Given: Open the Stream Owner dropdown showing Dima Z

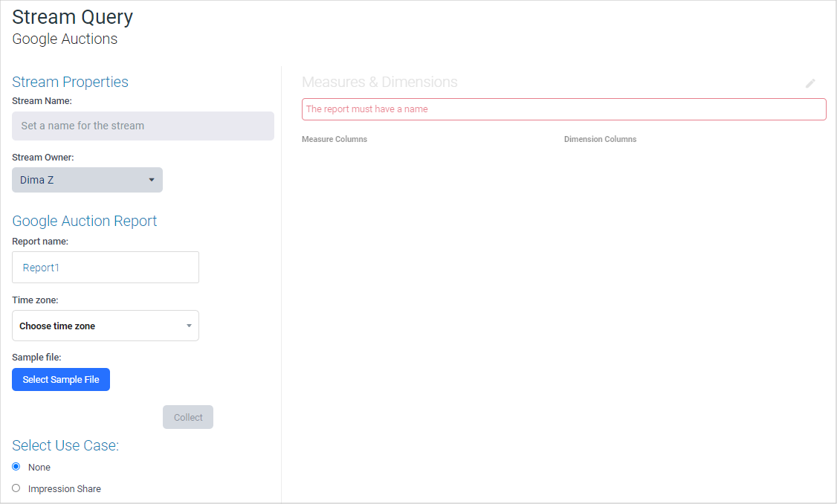Looking at the screenshot, I should point(88,180).
